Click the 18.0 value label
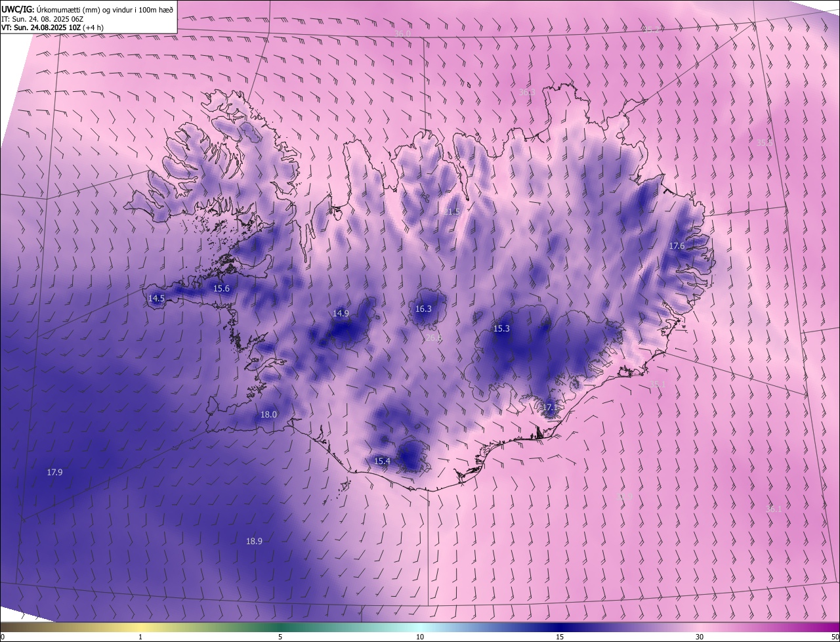The width and height of the screenshot is (840, 642). (269, 415)
